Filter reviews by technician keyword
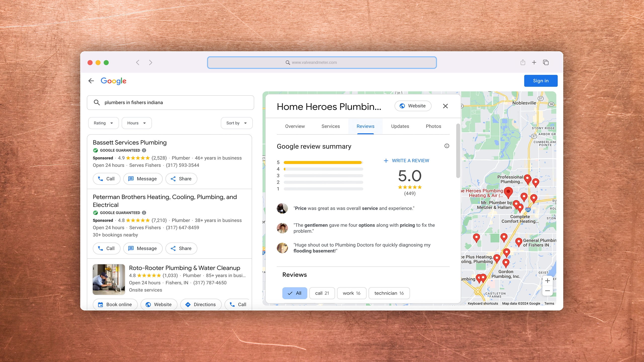Screen dimensions: 644x362 pos(389,293)
